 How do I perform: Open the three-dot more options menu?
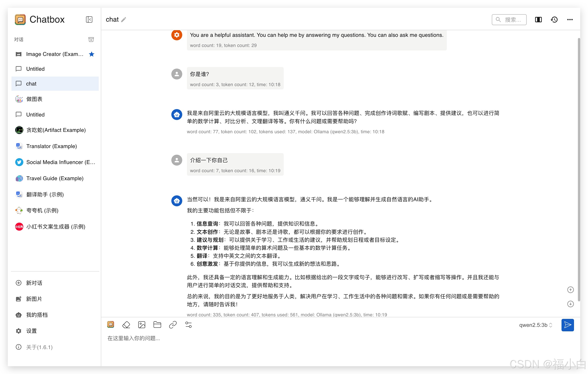[x=570, y=19]
